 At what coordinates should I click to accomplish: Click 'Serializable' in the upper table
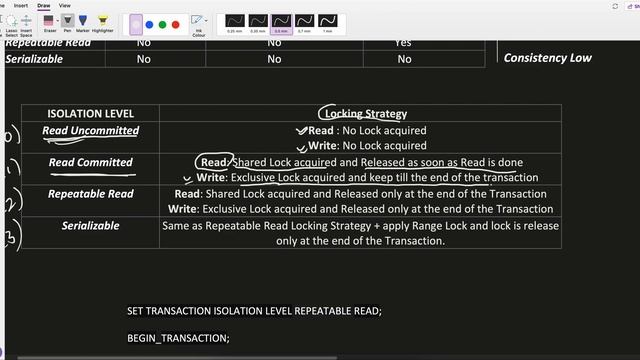(34, 59)
